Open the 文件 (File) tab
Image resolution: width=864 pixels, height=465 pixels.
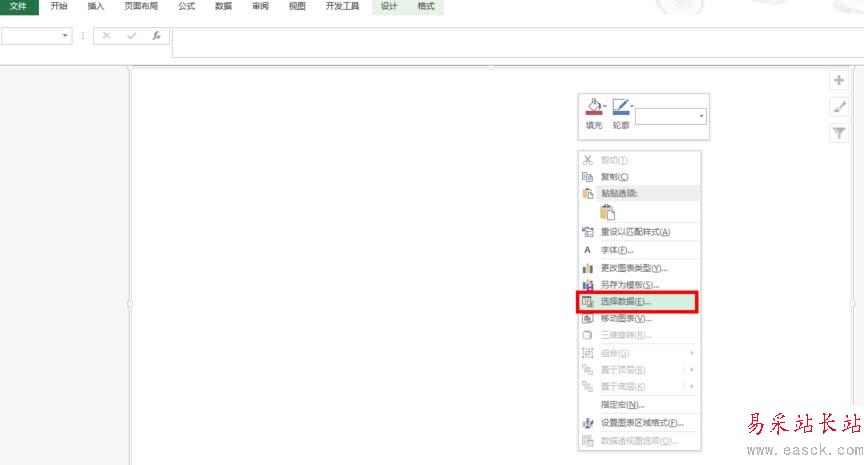pos(19,7)
